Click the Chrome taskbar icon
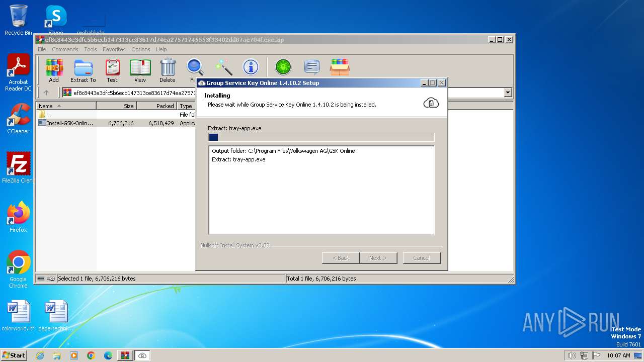Viewport: 644px width, 362px height. point(91,355)
